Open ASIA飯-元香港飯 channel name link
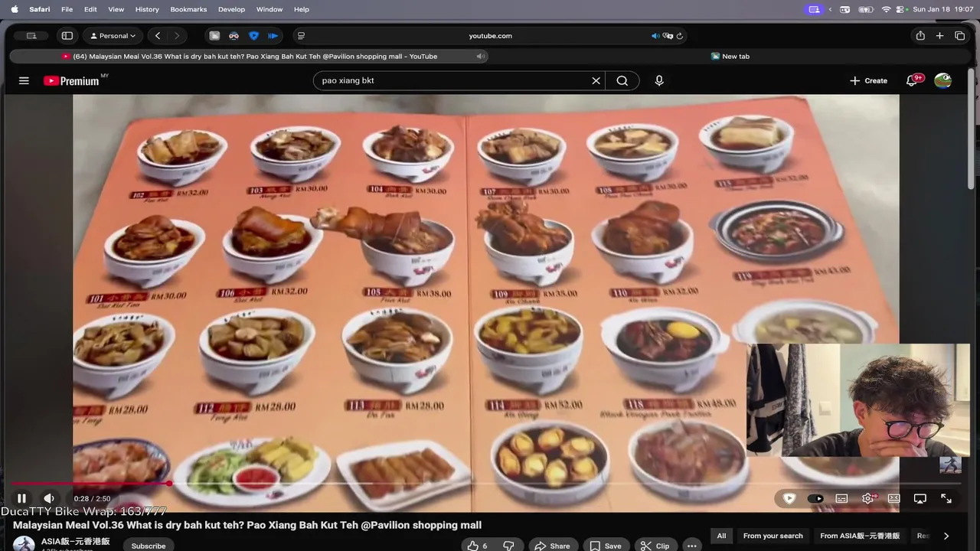The image size is (980, 551). pos(76,541)
